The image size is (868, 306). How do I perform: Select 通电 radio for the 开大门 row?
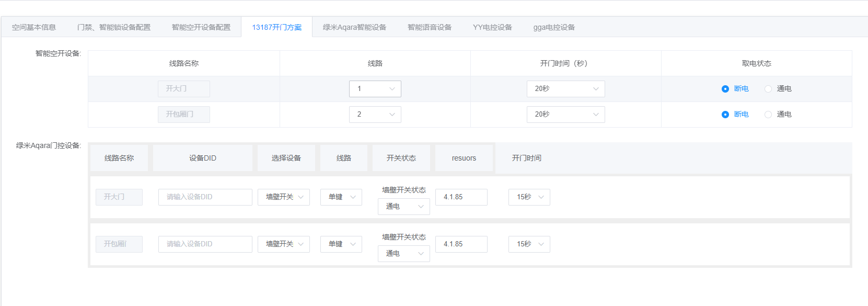[768, 89]
